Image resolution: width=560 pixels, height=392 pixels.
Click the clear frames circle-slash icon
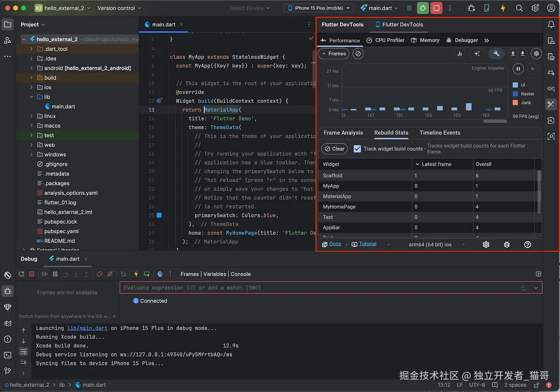tap(358, 54)
